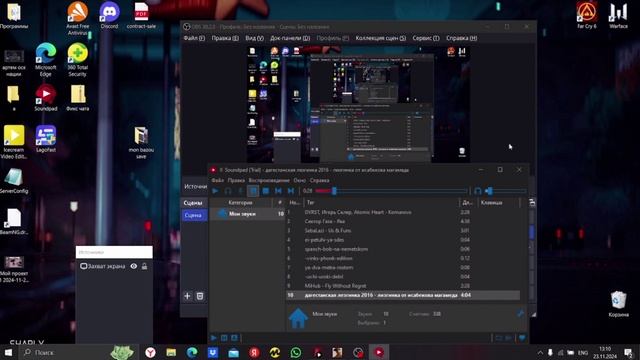Open the Avast Free Antivirus desktop icon

78,18
